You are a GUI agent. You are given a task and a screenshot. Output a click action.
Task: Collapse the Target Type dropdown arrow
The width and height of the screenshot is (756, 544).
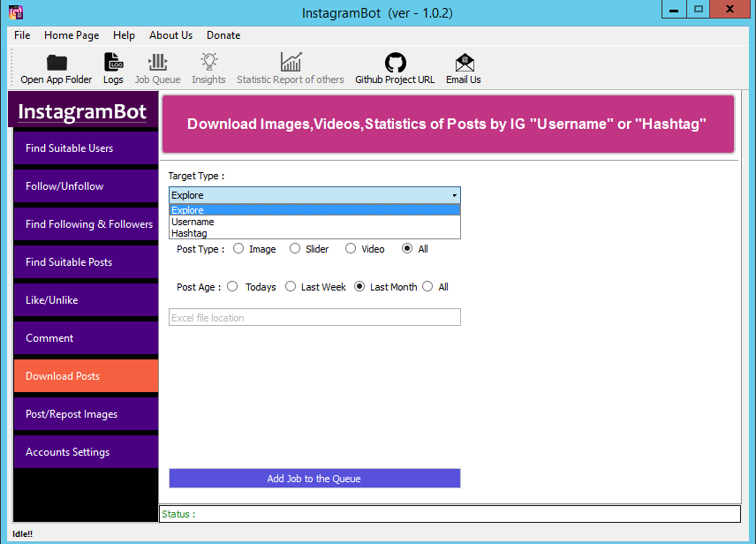point(454,195)
